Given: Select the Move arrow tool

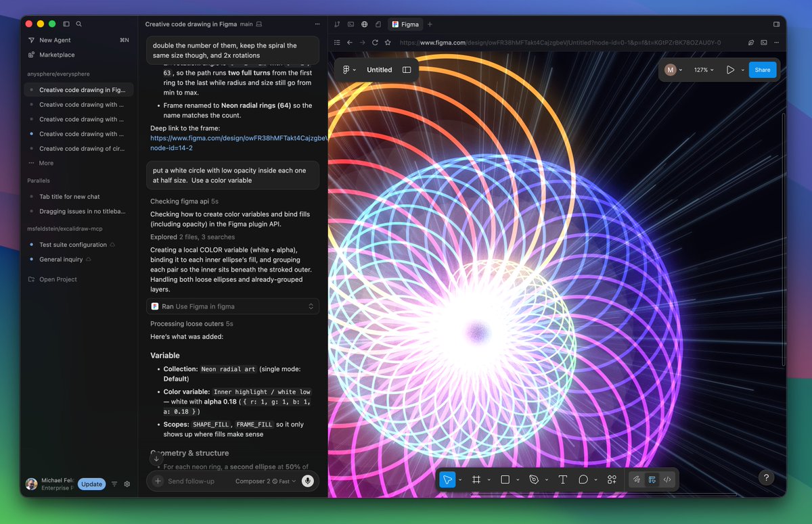Looking at the screenshot, I should 447,479.
